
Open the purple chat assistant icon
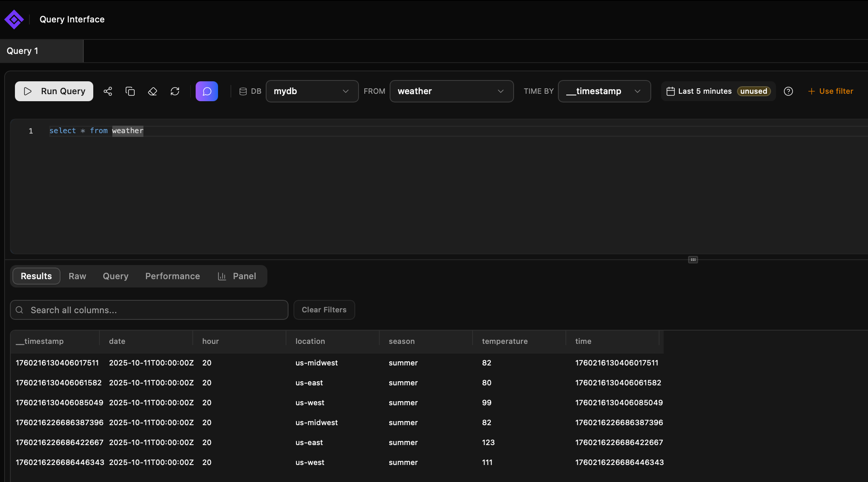coord(207,91)
